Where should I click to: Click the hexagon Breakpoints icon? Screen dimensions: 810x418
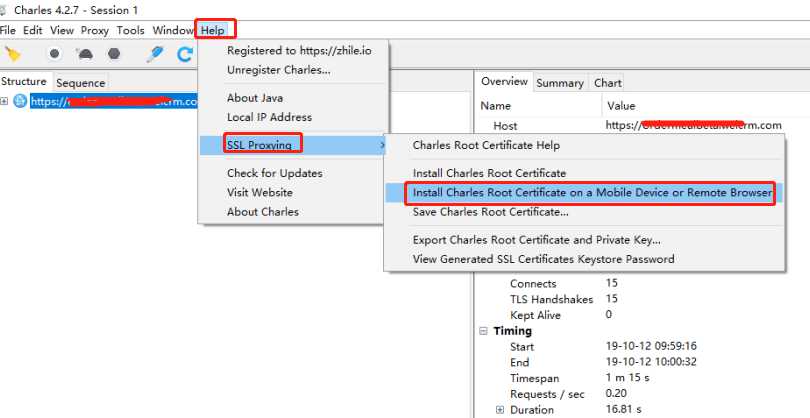pyautogui.click(x=114, y=54)
